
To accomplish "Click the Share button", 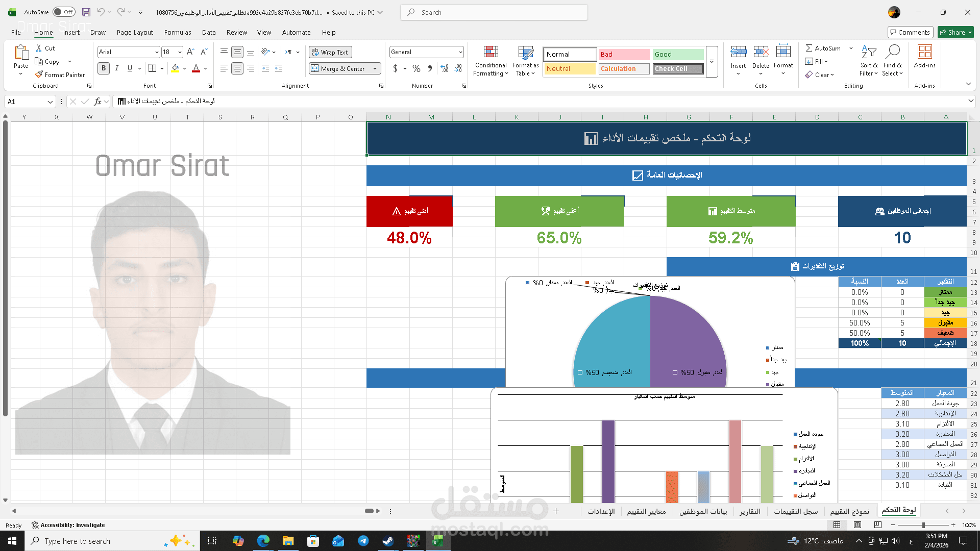I will point(954,32).
